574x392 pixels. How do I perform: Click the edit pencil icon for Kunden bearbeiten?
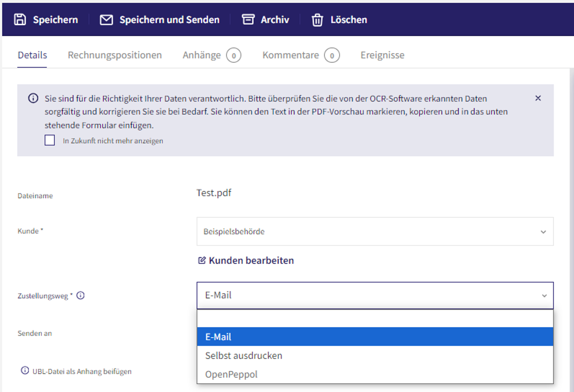click(x=202, y=260)
